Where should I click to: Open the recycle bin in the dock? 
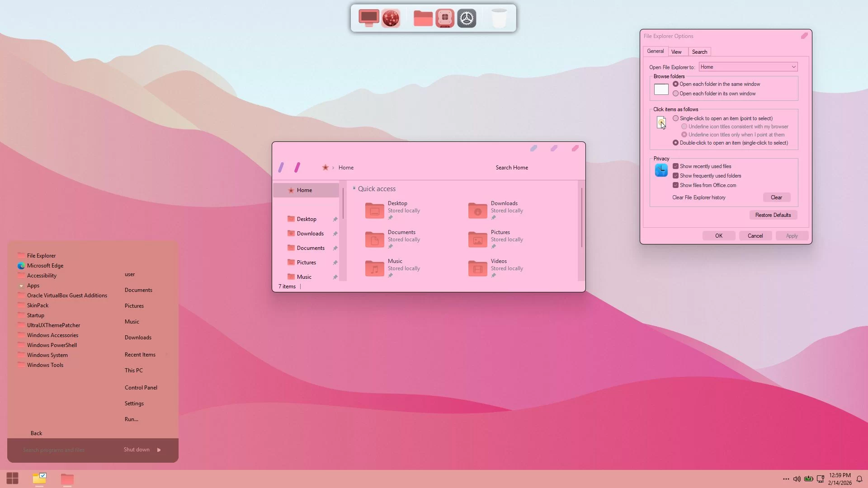pyautogui.click(x=499, y=18)
